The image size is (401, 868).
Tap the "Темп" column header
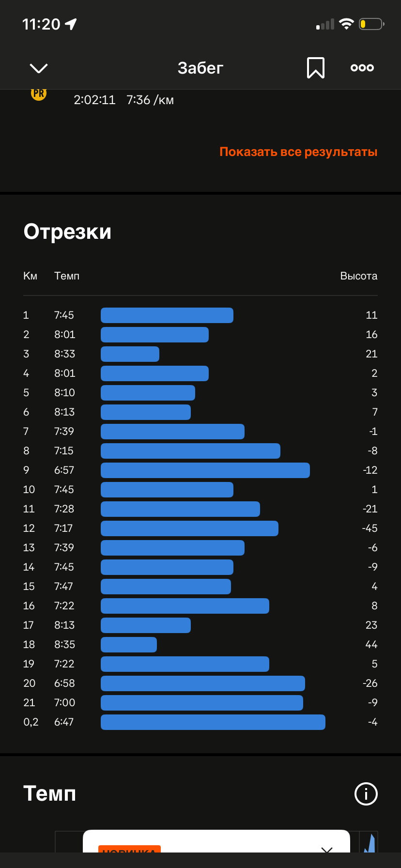67,276
